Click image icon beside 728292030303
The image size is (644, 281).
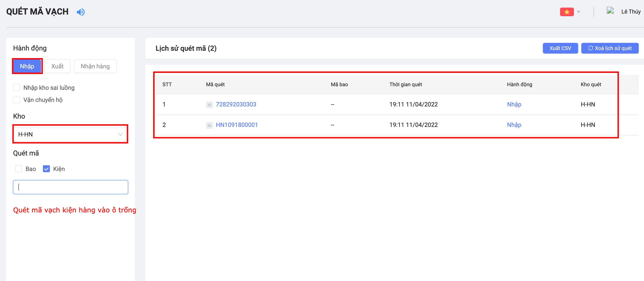[x=209, y=105]
